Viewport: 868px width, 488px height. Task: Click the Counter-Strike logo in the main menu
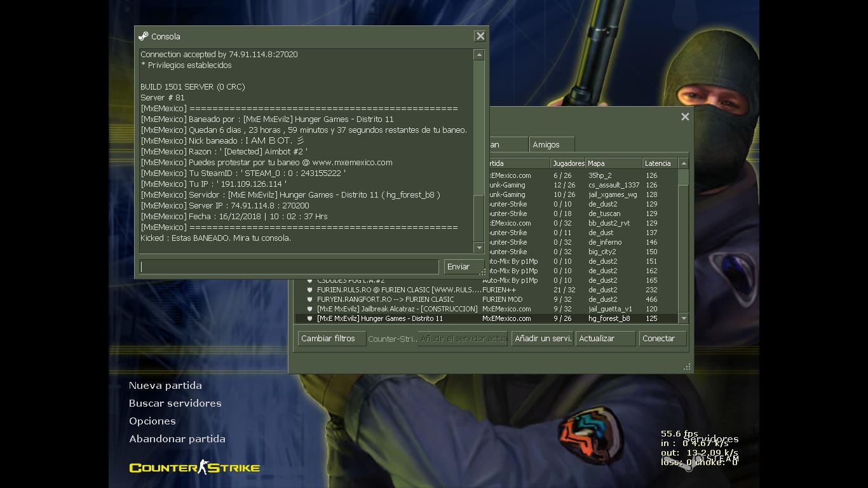coord(194,468)
